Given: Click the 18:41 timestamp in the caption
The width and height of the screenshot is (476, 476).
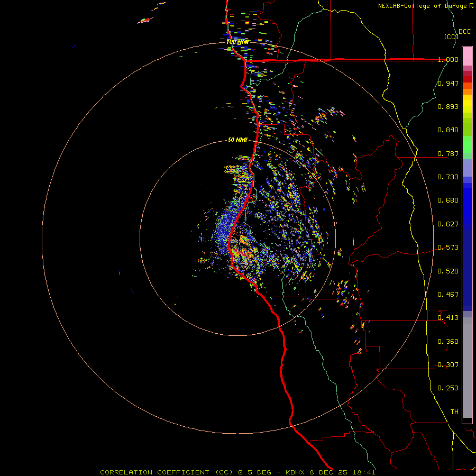Looking at the screenshot, I should point(365,472).
